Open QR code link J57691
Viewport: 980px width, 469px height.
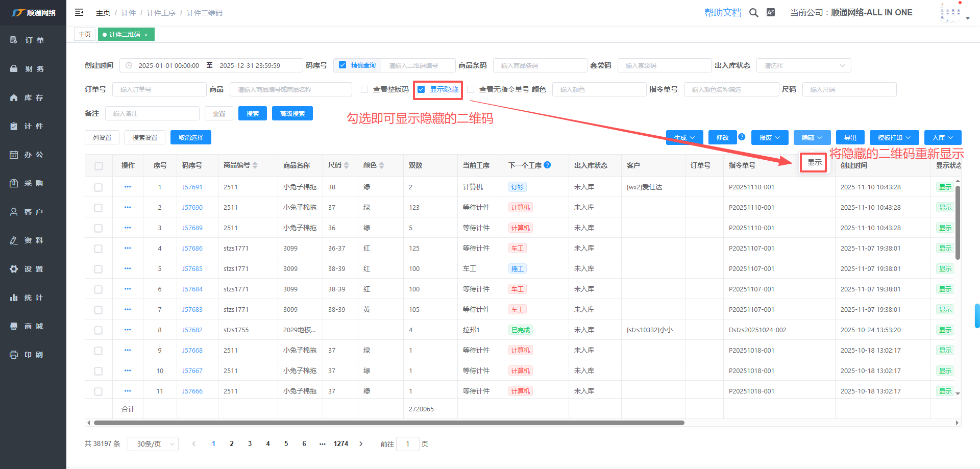192,187
